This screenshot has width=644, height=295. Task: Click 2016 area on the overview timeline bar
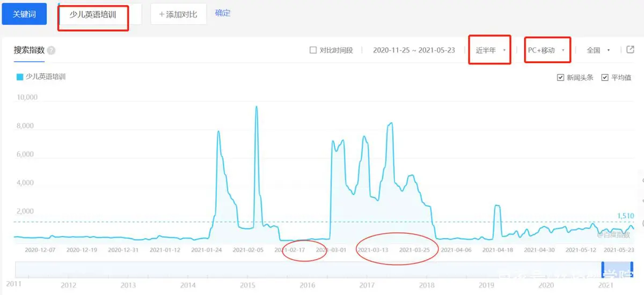[x=307, y=270]
